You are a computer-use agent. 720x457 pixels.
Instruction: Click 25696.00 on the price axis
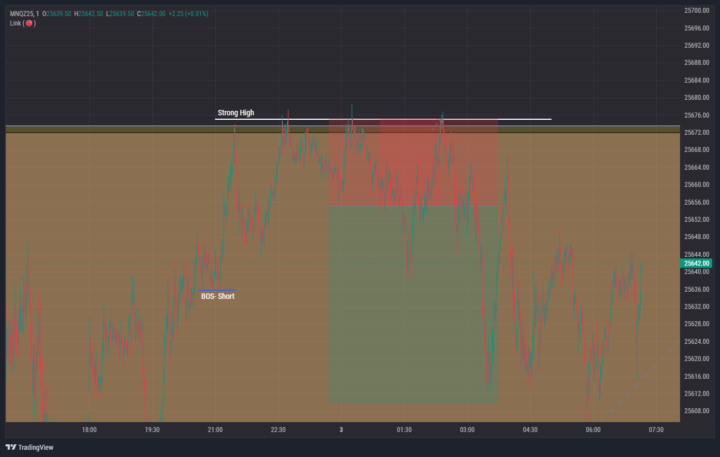click(697, 28)
